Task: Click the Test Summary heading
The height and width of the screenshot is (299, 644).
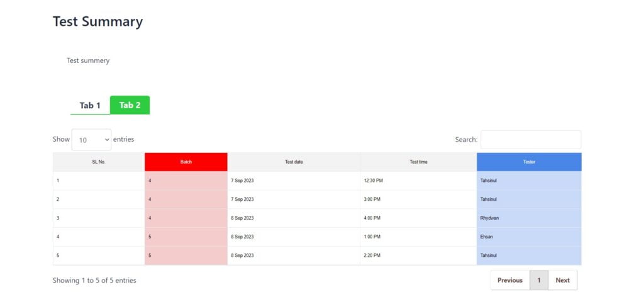Action: coord(97,21)
